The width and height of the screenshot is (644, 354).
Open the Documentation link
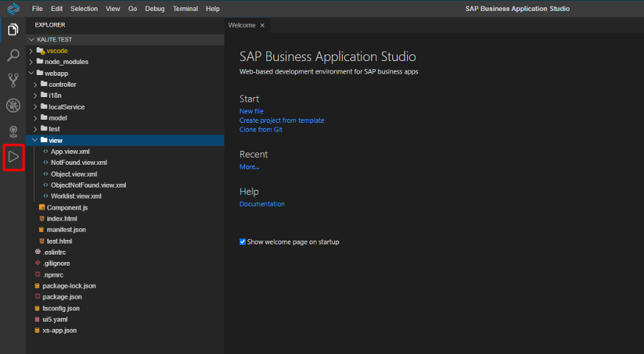pos(262,204)
